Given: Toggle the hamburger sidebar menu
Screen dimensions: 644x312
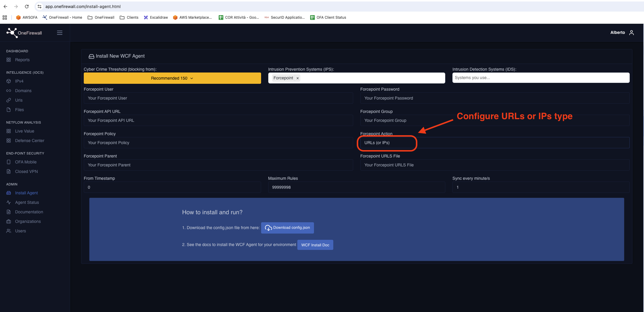Looking at the screenshot, I should click(60, 33).
